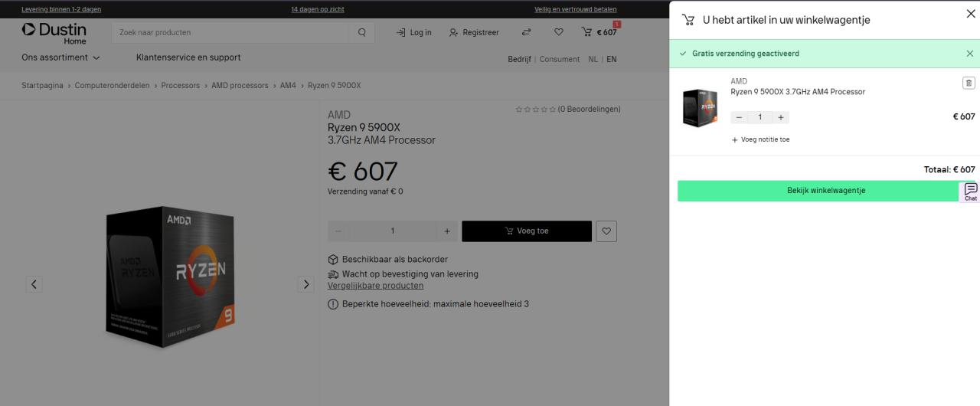Click the (0 Beoordelingen) text
980x406 pixels.
point(589,110)
